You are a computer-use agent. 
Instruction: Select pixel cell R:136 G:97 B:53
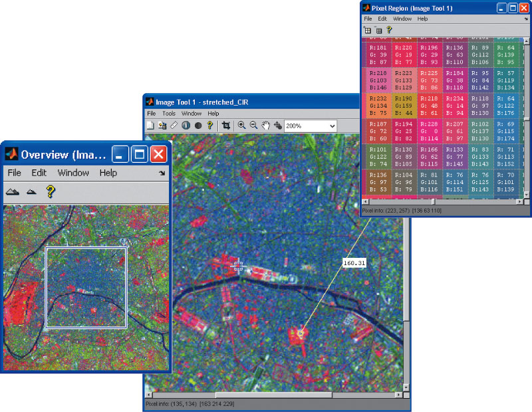[x=378, y=182]
